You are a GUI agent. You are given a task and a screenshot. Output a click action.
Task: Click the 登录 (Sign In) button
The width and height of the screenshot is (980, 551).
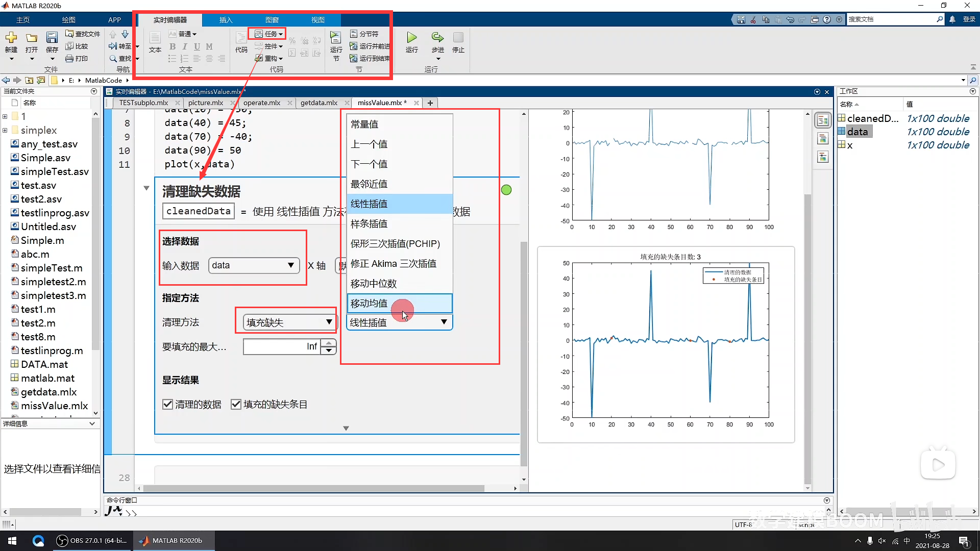[969, 19]
